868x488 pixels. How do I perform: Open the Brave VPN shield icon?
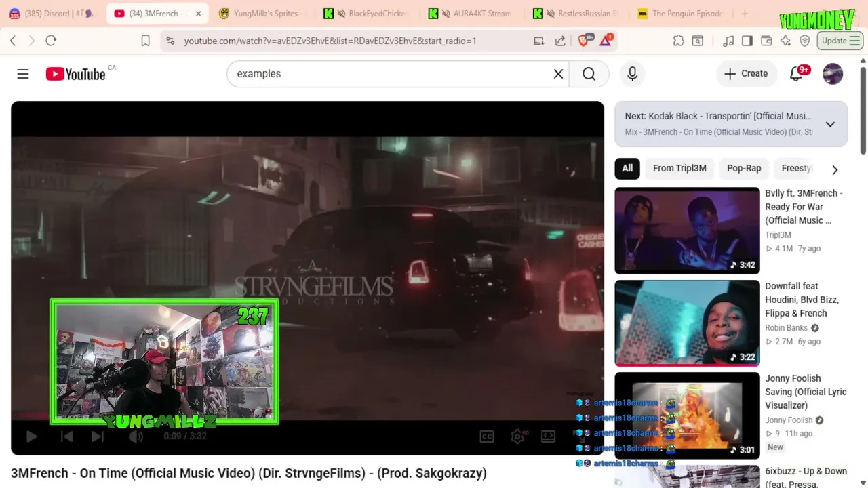[805, 41]
